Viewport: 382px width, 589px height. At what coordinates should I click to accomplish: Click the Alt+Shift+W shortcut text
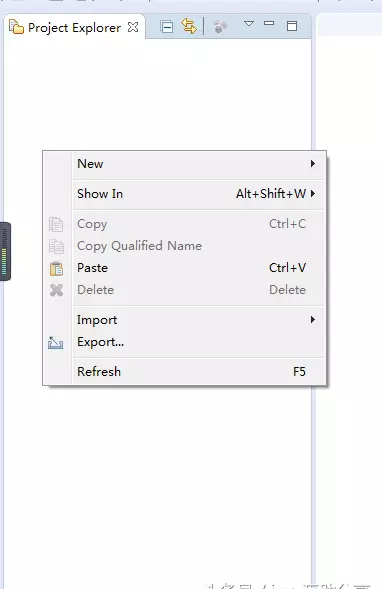pos(271,194)
